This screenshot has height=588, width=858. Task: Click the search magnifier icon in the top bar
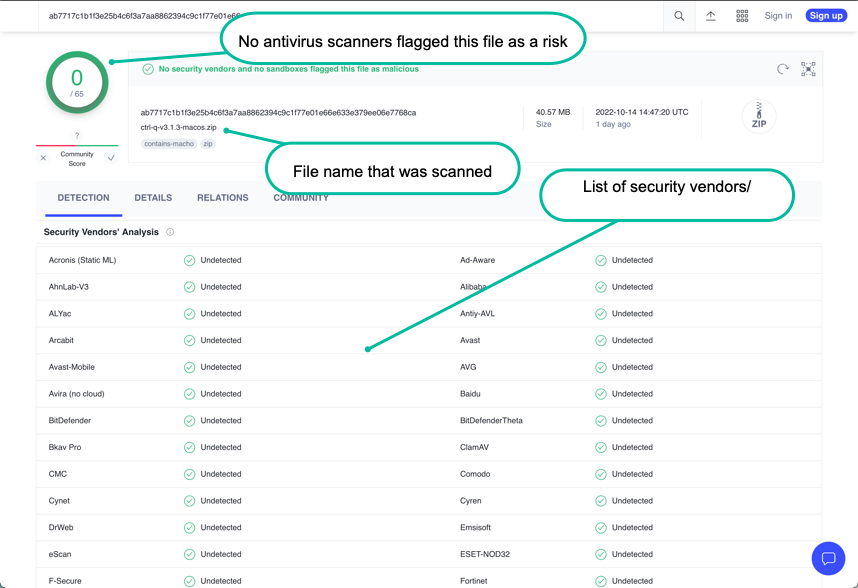coord(681,16)
